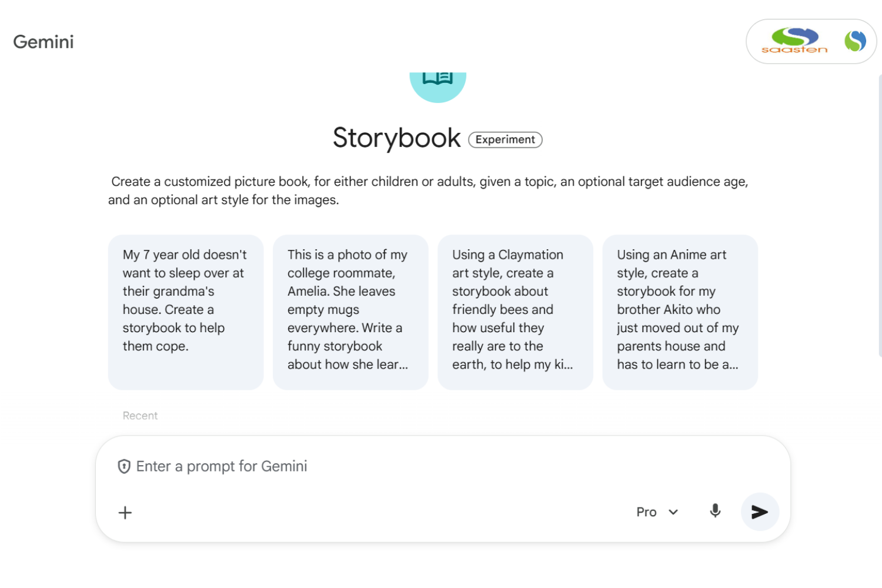Pick the college roommate Amelia prompt card
The height and width of the screenshot is (588, 882).
click(350, 312)
